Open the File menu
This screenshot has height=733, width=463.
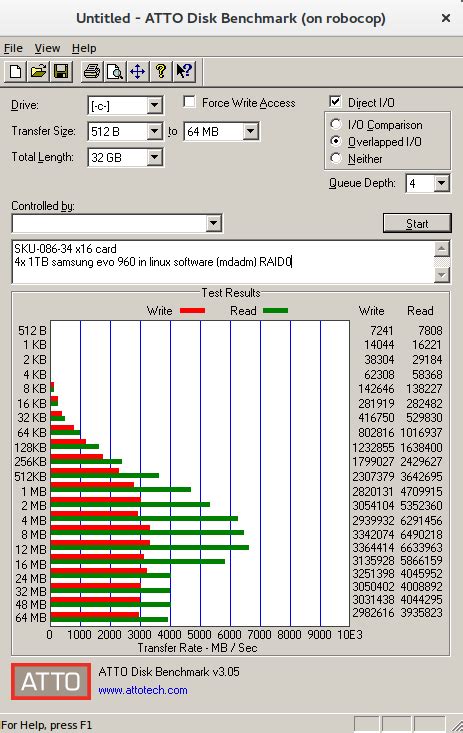(x=13, y=48)
